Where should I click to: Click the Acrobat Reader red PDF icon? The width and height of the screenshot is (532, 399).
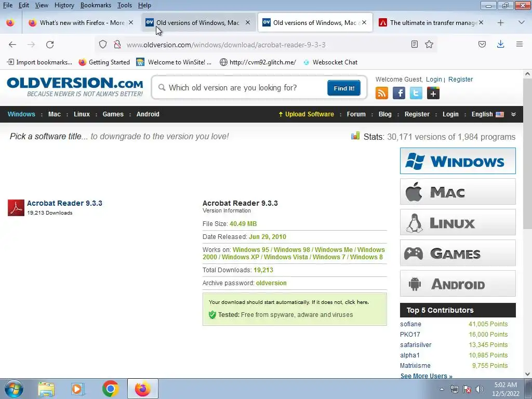coord(16,208)
